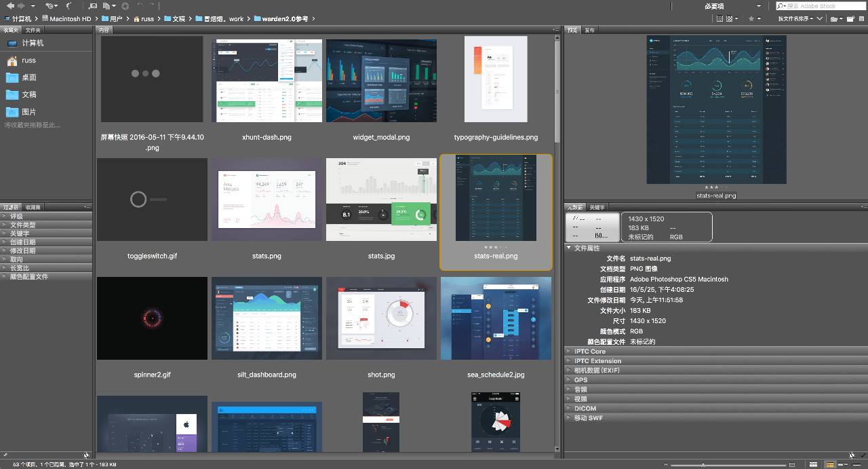This screenshot has height=469, width=868.
Task: Open recent folder icon in toolbar
Action: pyautogui.click(x=835, y=19)
